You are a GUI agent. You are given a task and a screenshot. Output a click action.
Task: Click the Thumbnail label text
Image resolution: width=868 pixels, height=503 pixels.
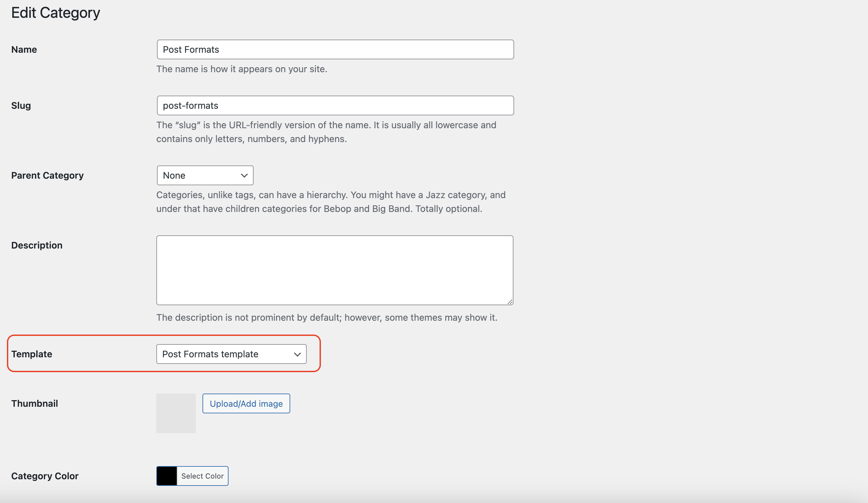(x=34, y=403)
